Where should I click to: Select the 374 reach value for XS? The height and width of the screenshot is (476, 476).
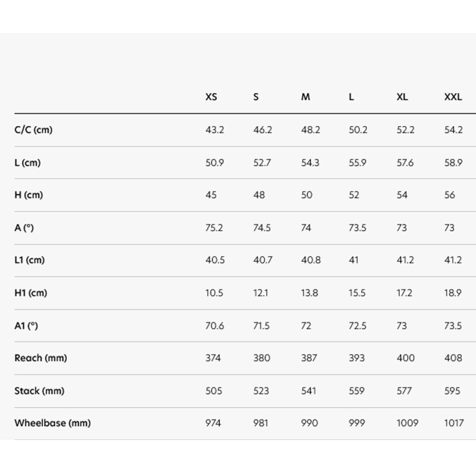pos(214,358)
